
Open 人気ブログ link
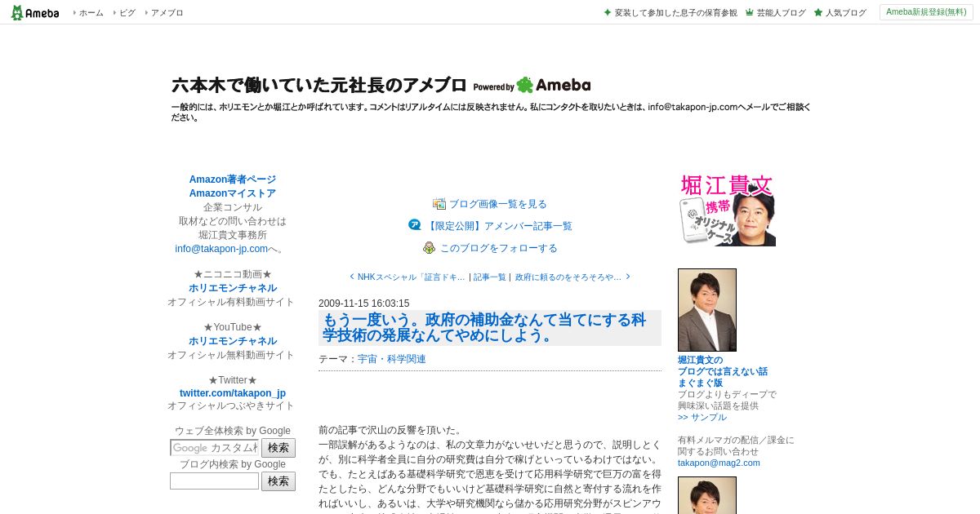[845, 13]
